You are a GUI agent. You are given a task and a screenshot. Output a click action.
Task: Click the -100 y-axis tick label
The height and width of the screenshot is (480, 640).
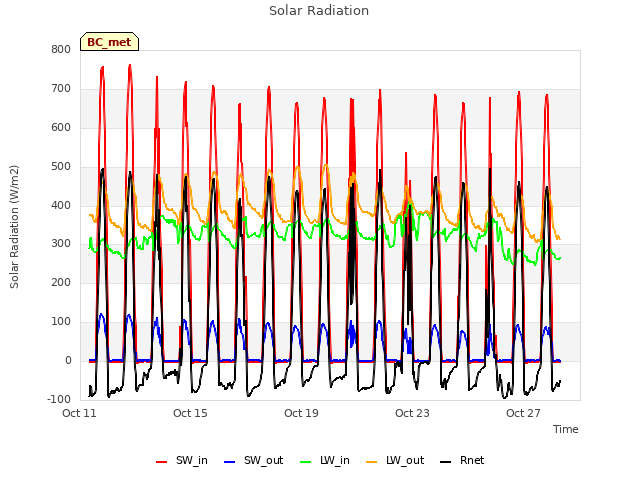(x=59, y=399)
